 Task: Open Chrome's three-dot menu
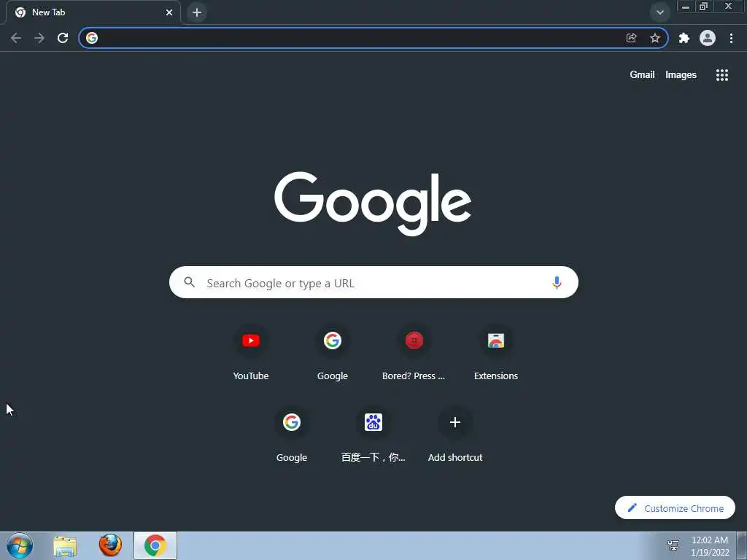[x=731, y=38]
